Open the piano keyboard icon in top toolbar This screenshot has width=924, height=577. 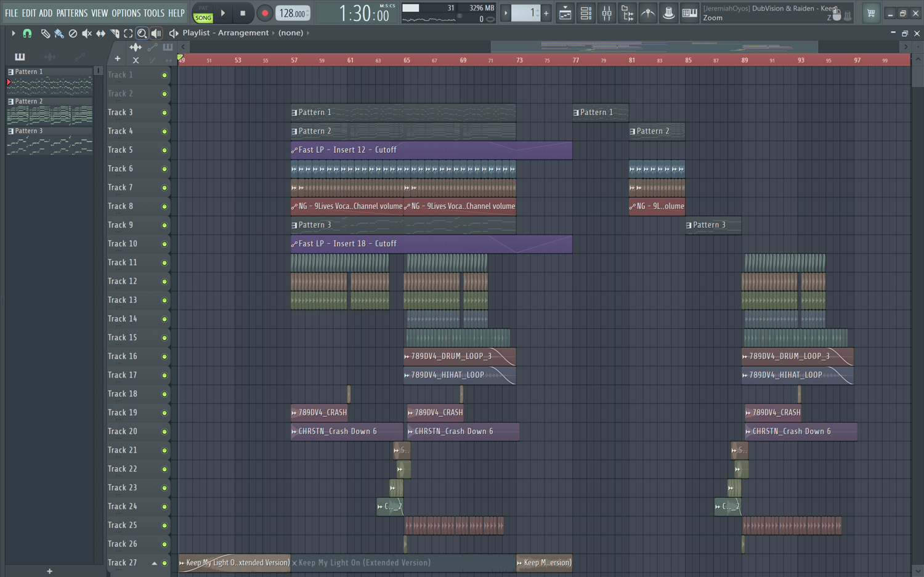tap(689, 13)
